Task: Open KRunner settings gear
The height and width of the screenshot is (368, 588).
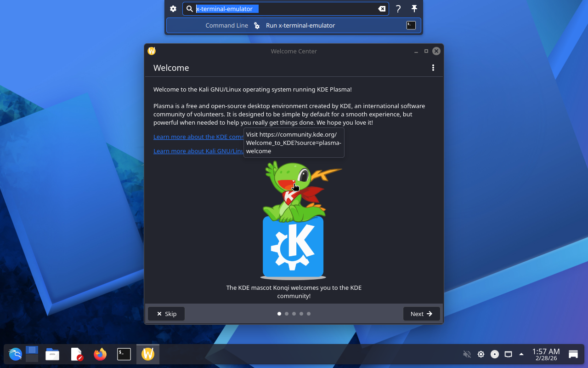Action: click(x=173, y=9)
